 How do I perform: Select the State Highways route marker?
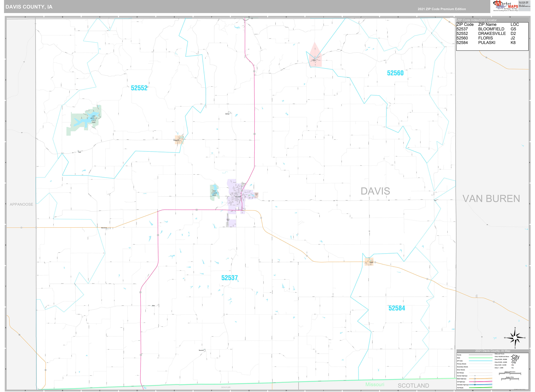(x=475, y=379)
